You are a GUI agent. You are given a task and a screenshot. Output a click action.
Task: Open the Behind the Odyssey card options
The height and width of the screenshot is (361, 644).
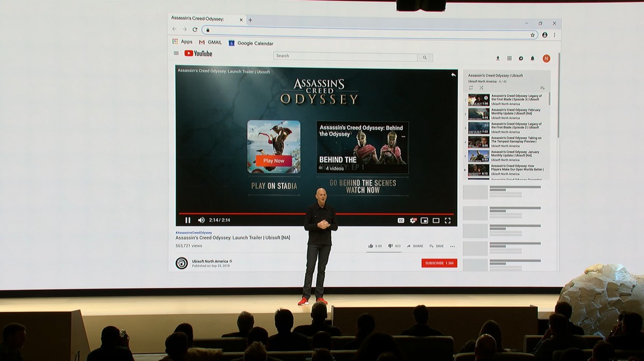point(404,137)
